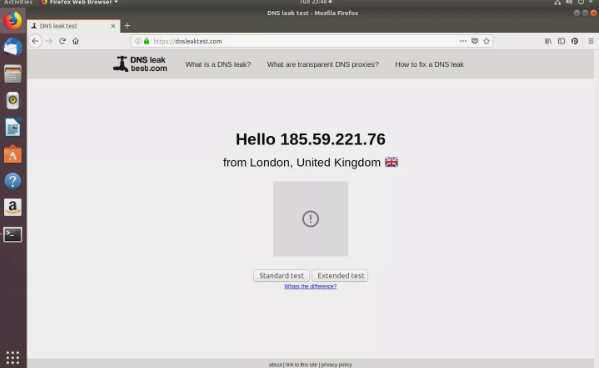Toggle the sidebars toolbar icon
This screenshot has width=599, height=368.
(x=561, y=41)
